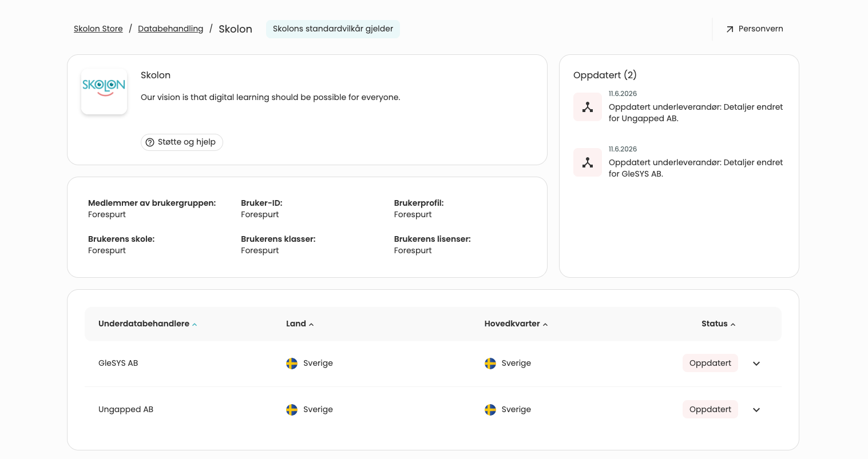Sort the table by Underdatabehandlere
This screenshot has height=459, width=868.
coord(148,324)
